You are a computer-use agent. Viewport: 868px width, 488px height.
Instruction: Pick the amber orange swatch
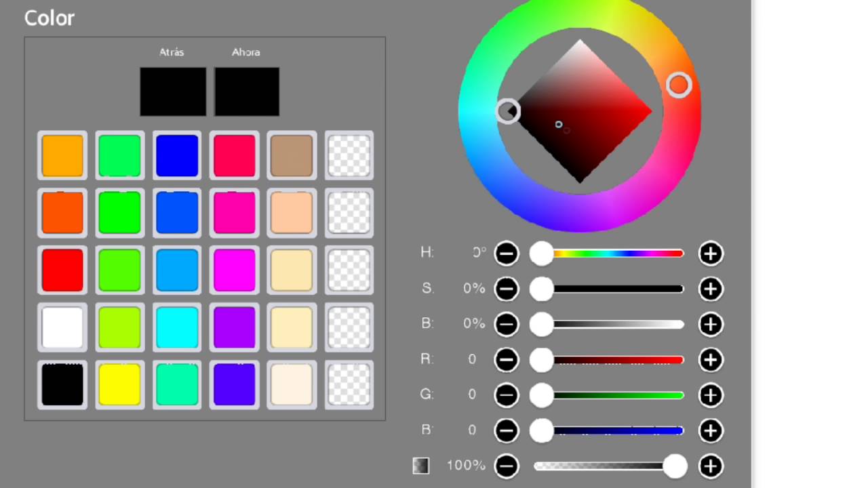click(62, 155)
